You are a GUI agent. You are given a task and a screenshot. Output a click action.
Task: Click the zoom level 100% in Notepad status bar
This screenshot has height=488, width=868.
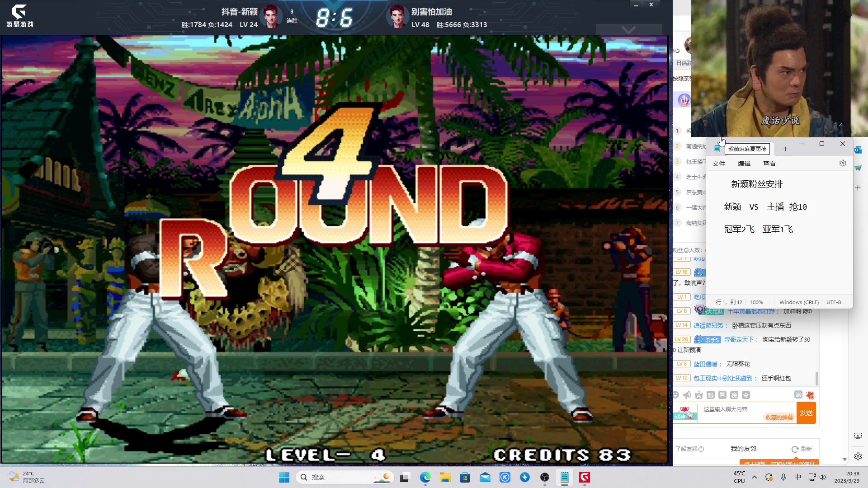click(x=757, y=302)
